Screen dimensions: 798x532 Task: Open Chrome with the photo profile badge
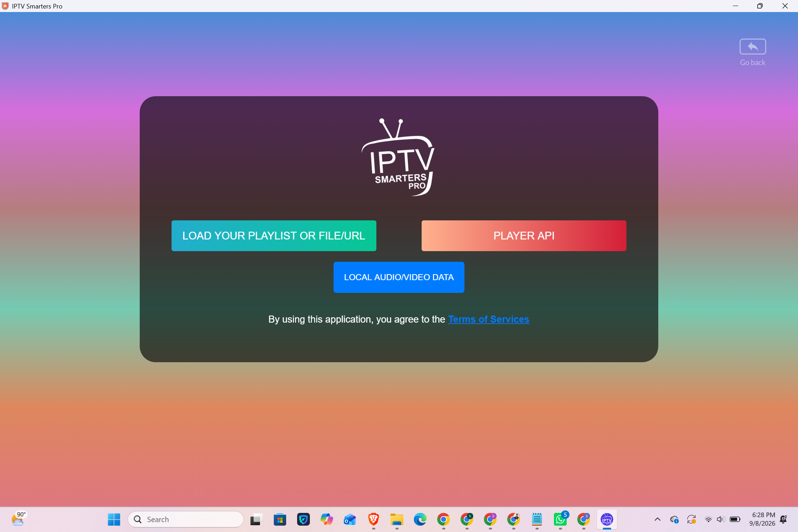click(x=514, y=519)
